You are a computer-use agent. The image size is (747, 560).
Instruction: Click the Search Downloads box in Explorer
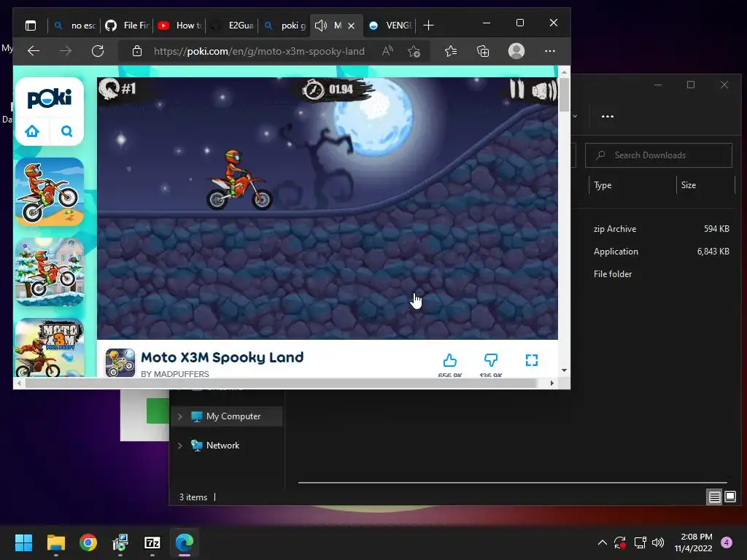tap(659, 155)
